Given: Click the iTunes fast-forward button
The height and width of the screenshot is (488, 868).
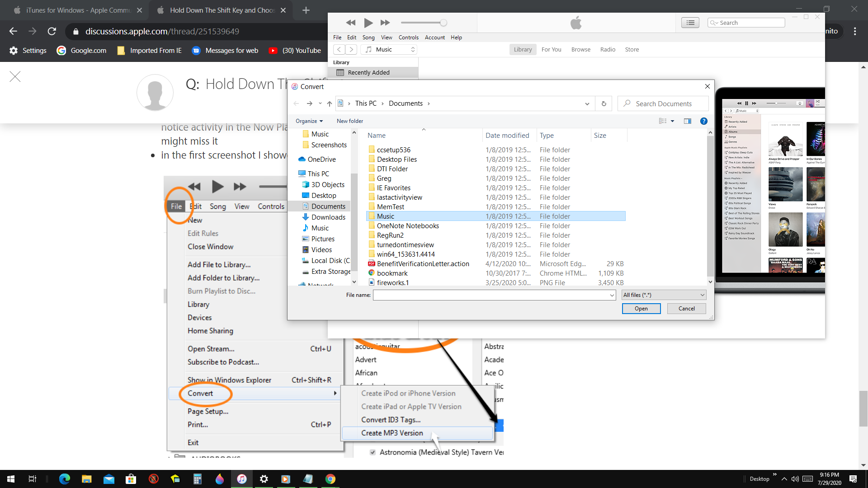Looking at the screenshot, I should [385, 23].
